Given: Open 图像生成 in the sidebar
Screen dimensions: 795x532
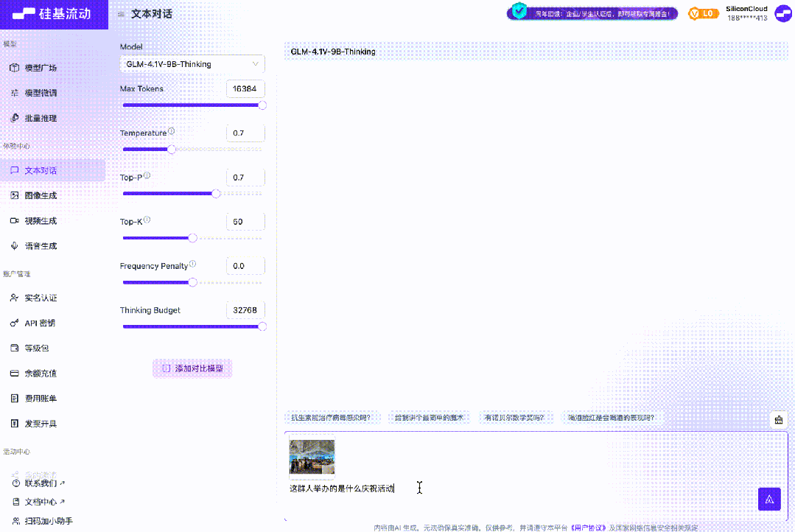Looking at the screenshot, I should (x=41, y=195).
